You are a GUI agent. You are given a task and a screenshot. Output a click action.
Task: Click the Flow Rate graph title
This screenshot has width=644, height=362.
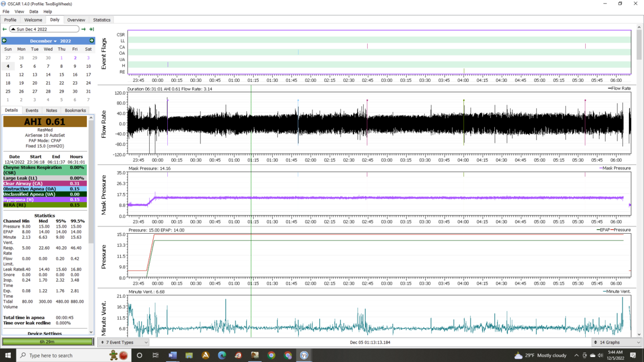(103, 124)
